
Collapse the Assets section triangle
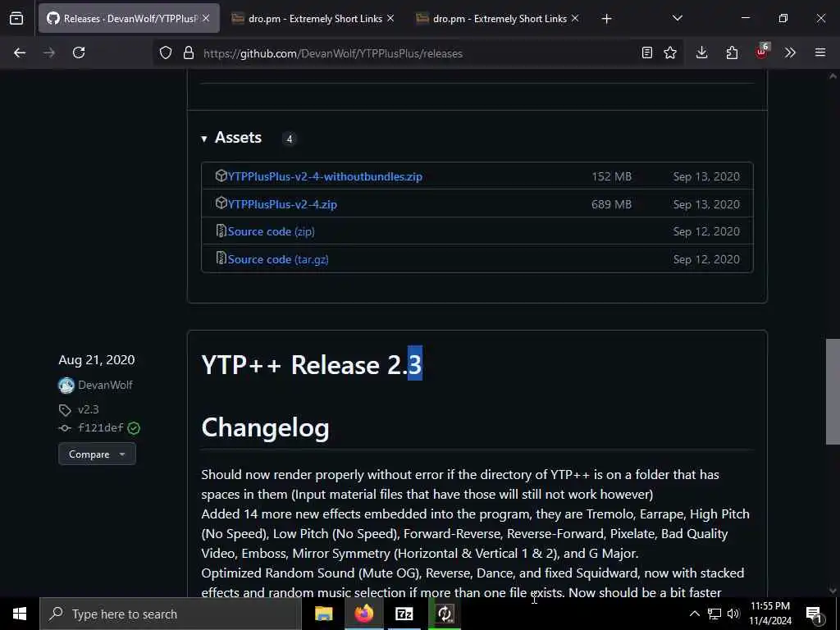(x=204, y=139)
